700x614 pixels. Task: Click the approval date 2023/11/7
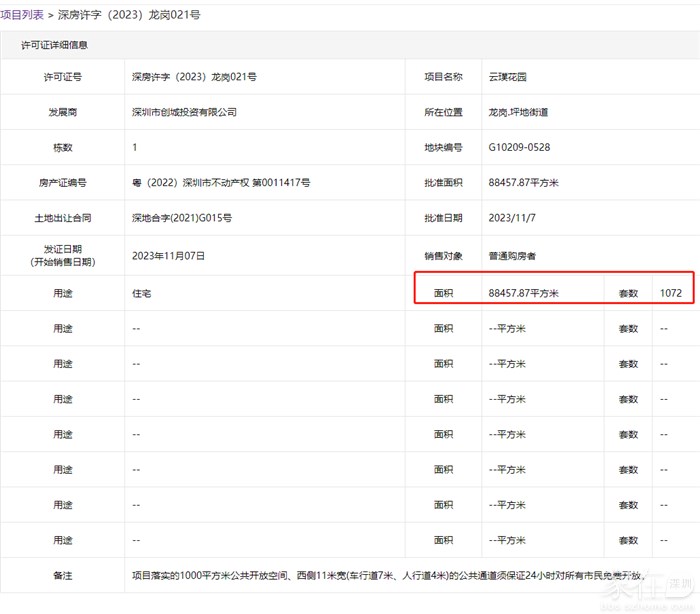tap(512, 218)
